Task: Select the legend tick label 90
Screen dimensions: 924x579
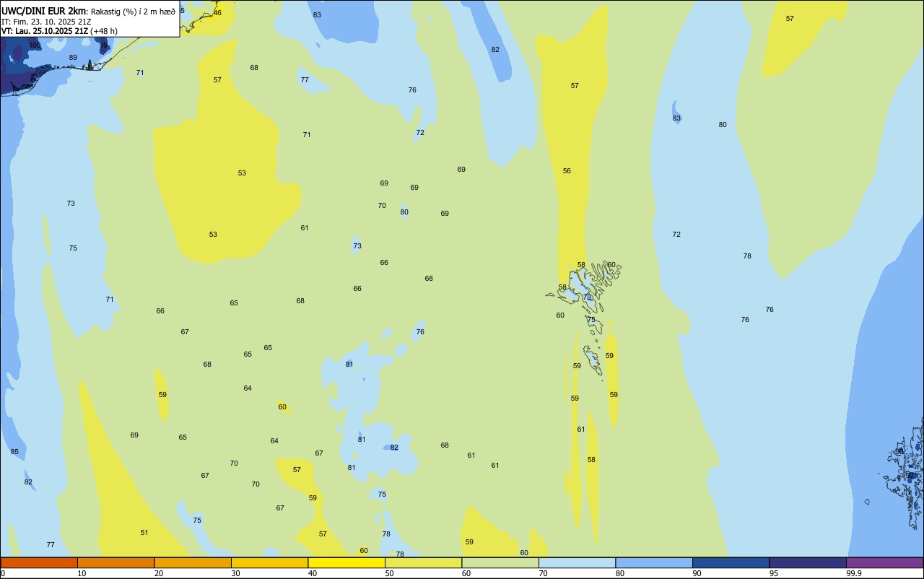Action: pyautogui.click(x=697, y=573)
